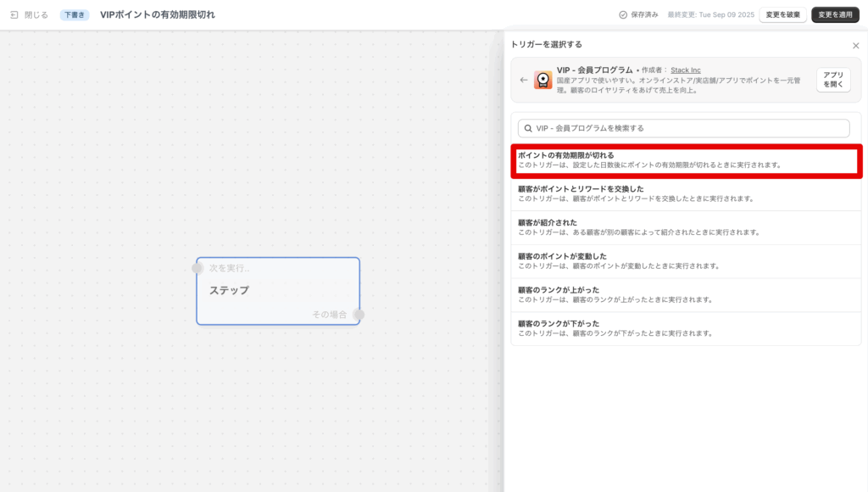The width and height of the screenshot is (868, 492).
Task: Choose the 顧客のランクが上がった trigger
Action: tap(687, 294)
